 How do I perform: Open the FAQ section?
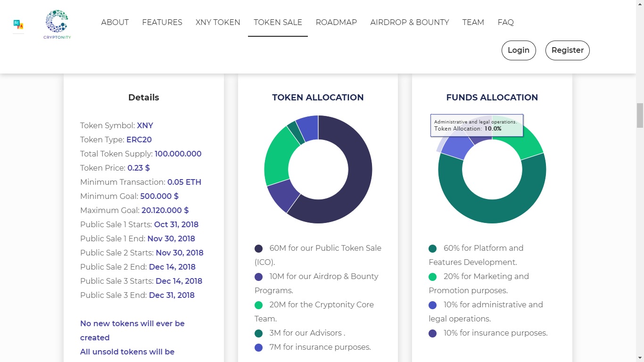(505, 22)
